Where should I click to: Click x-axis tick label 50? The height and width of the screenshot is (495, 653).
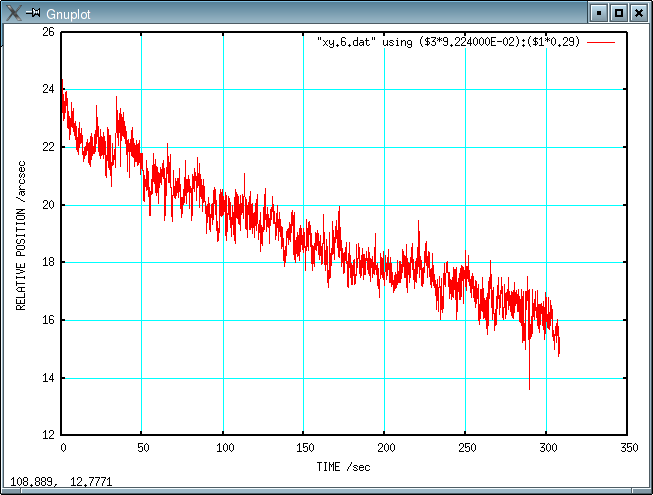click(x=143, y=448)
